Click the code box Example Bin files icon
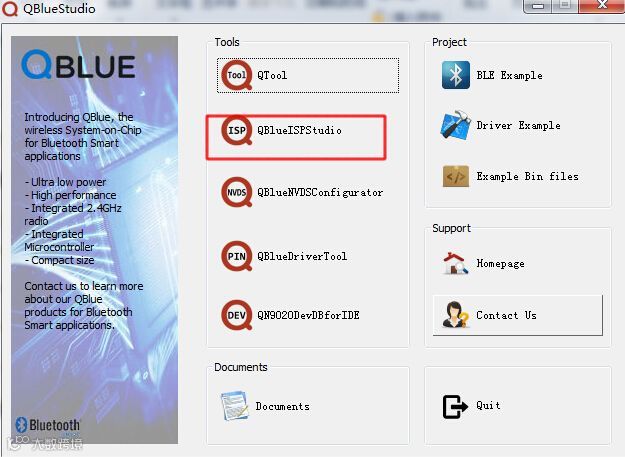This screenshot has width=625, height=457. point(456,176)
